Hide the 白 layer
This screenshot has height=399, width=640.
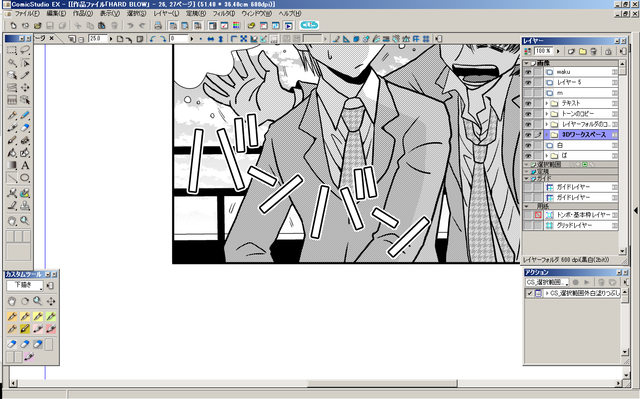(x=528, y=145)
